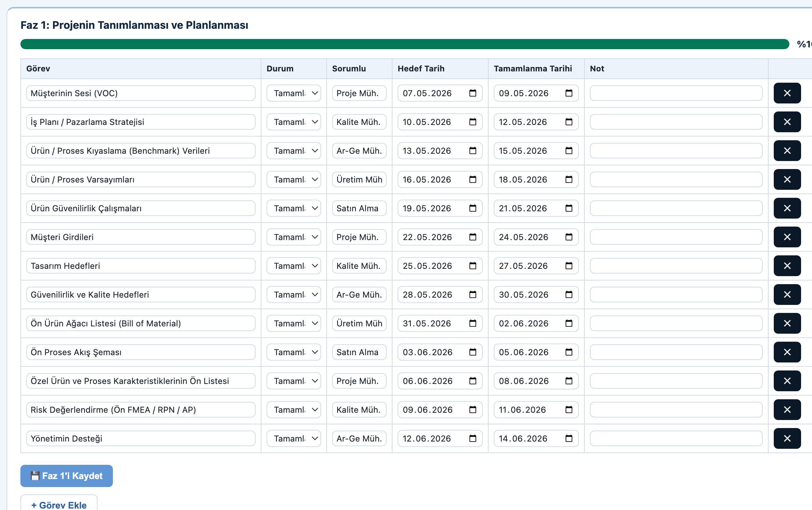
Task: Delete the Yönetimin Desteği task row
Action: pyautogui.click(x=787, y=439)
